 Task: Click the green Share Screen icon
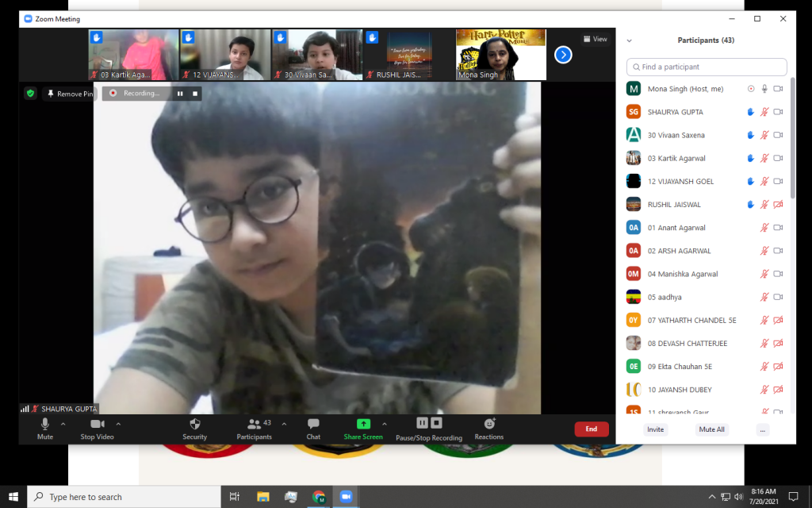coord(363,424)
